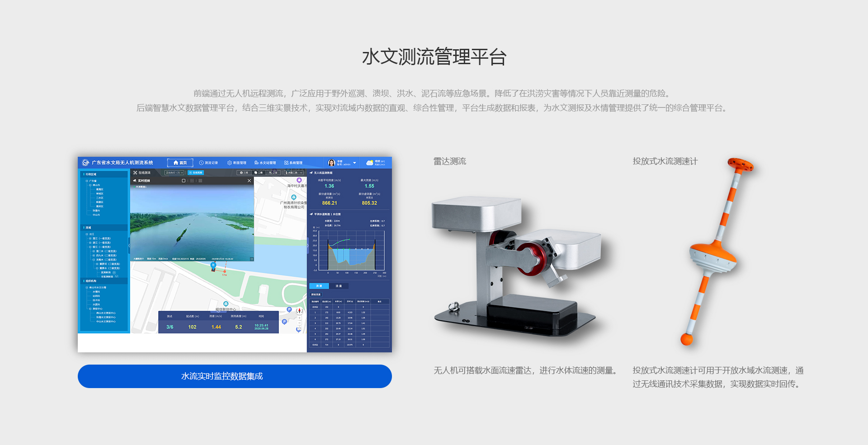Click the 系统管理 grid icon
868x445 pixels.
coord(286,163)
